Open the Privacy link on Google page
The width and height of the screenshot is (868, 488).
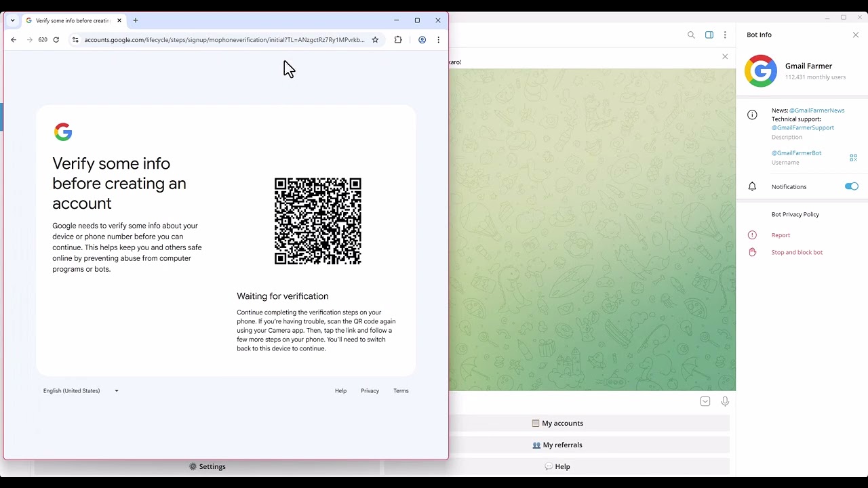[370, 391]
